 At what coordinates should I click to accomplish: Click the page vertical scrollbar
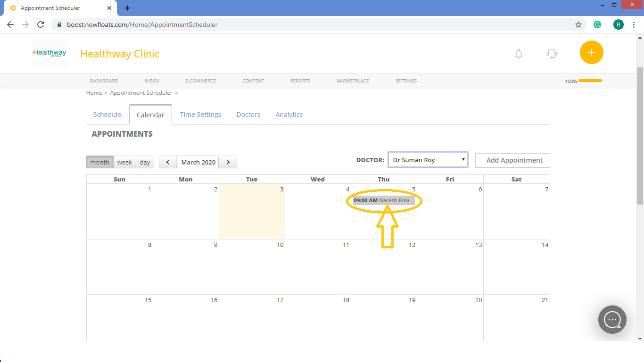pos(640,136)
